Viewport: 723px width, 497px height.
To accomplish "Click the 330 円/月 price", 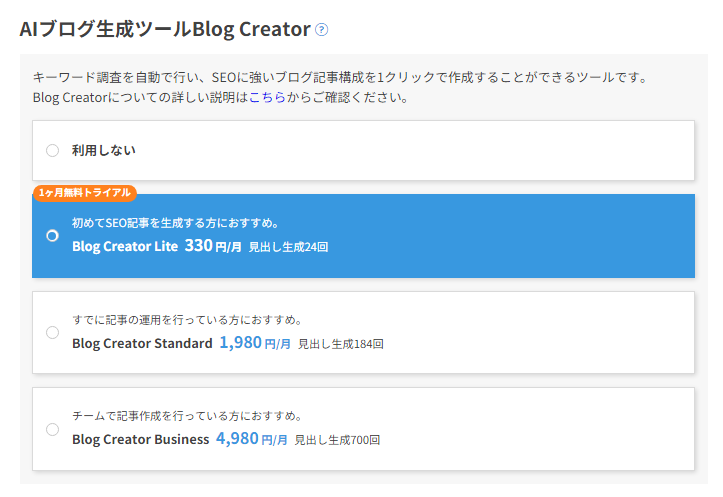I will [213, 246].
